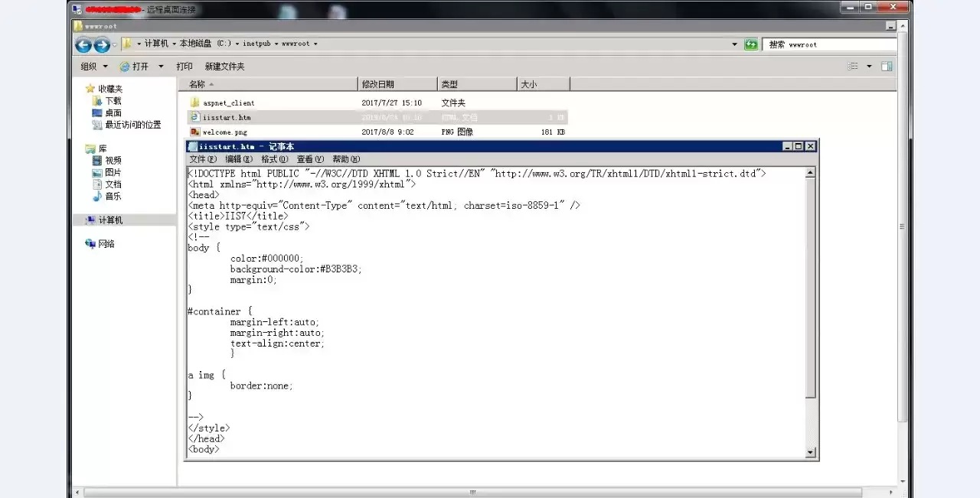Open Notepad's 查看(V) View menu
980x498 pixels.
tap(311, 159)
